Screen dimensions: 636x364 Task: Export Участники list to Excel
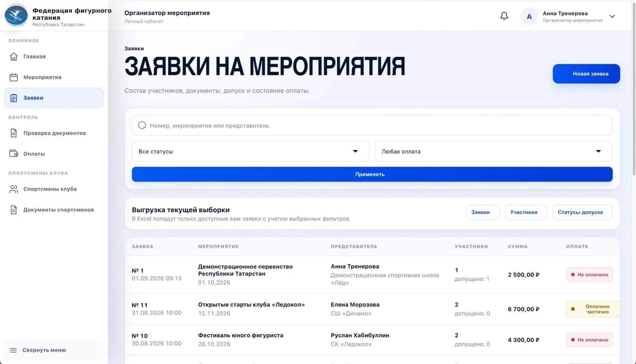point(526,212)
